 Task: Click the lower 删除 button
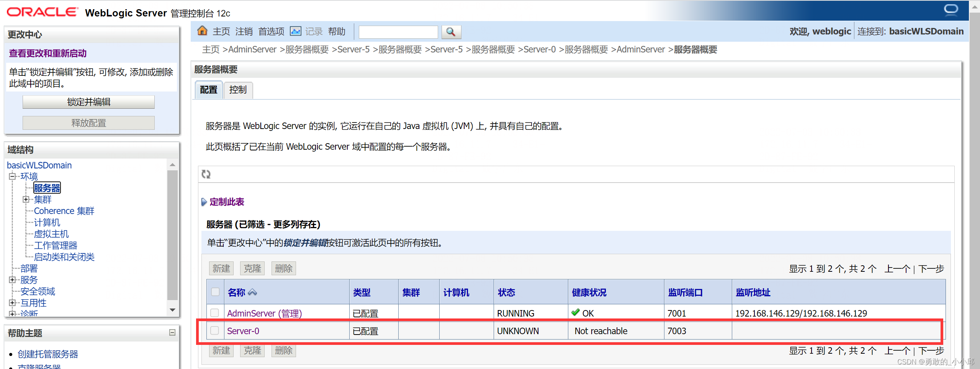tap(284, 350)
